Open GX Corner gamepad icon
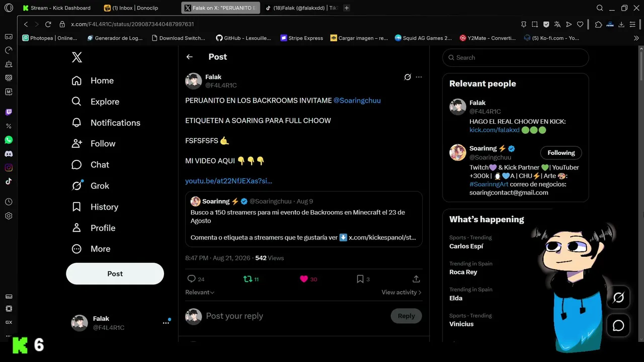The width and height of the screenshot is (644, 362). (x=9, y=37)
